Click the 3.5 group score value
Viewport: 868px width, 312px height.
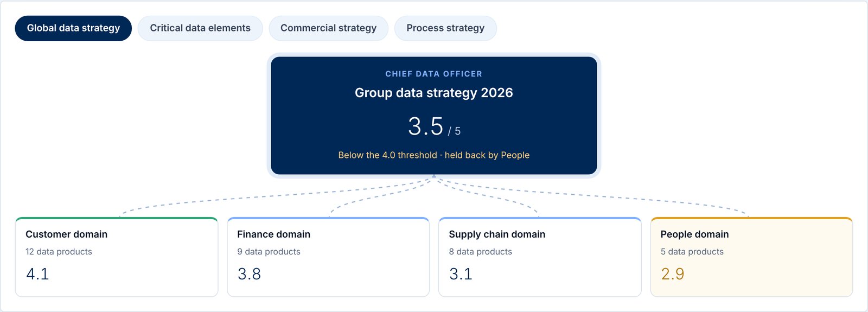coord(426,126)
